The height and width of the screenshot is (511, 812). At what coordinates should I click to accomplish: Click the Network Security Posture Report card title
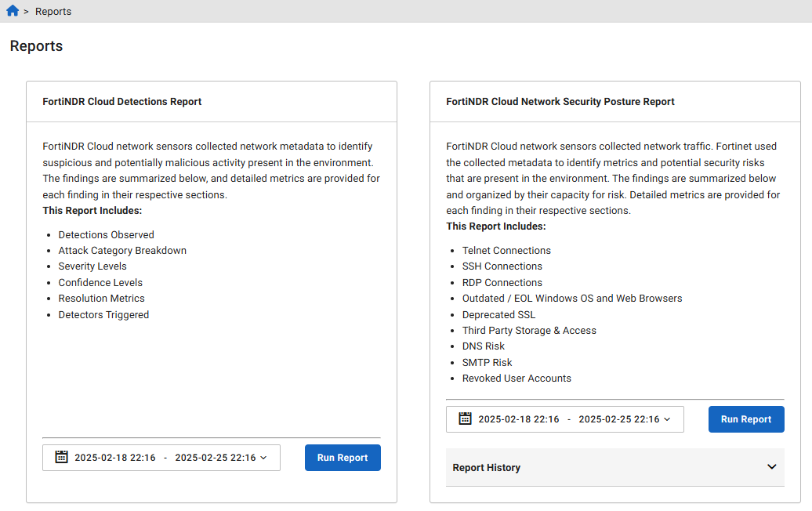click(559, 101)
